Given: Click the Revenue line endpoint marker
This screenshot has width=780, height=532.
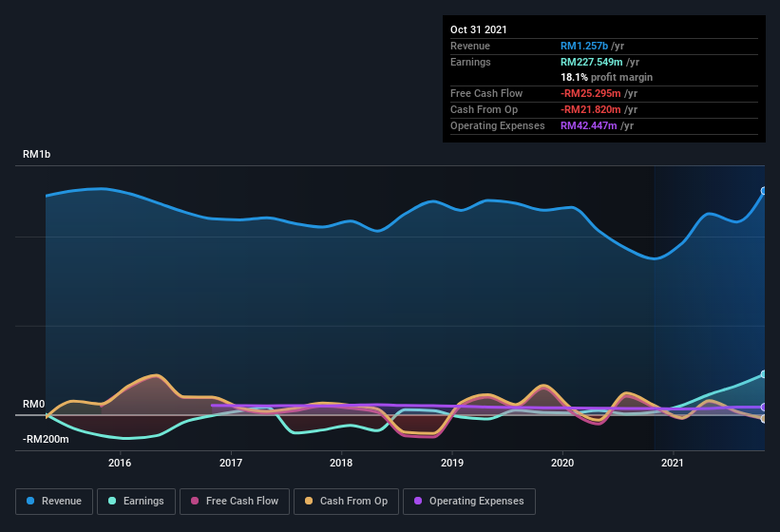Looking at the screenshot, I should (x=764, y=191).
